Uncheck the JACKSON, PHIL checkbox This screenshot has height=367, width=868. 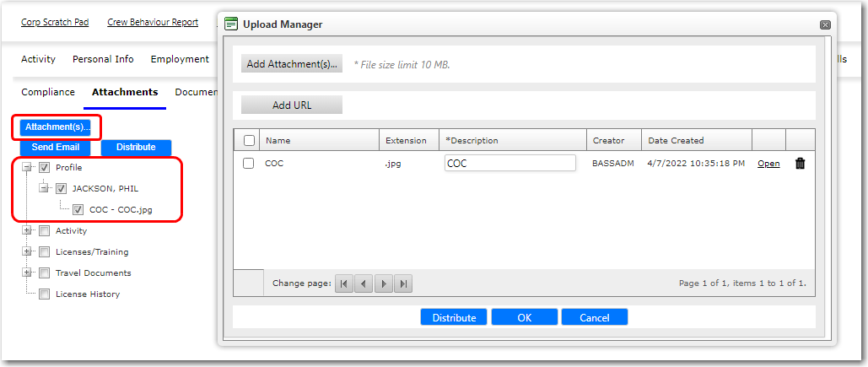(61, 189)
